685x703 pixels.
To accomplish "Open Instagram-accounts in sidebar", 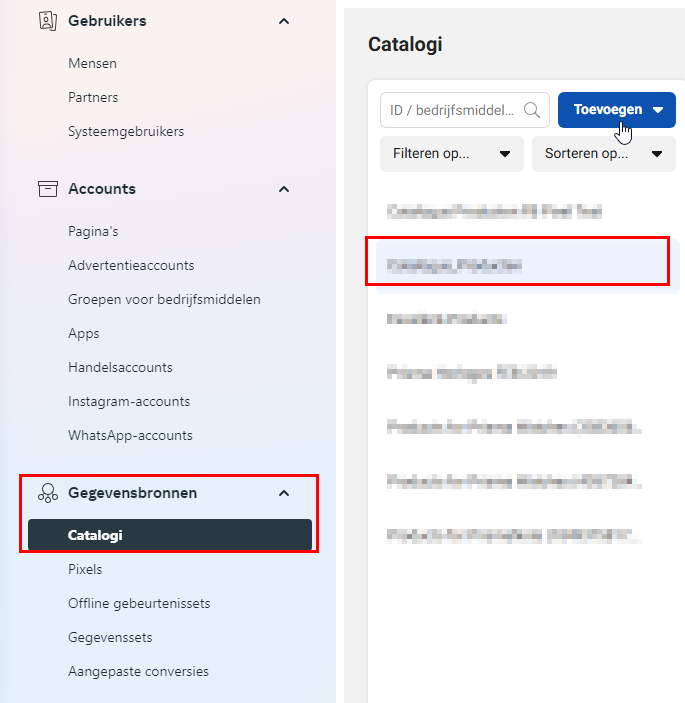I will coord(129,401).
